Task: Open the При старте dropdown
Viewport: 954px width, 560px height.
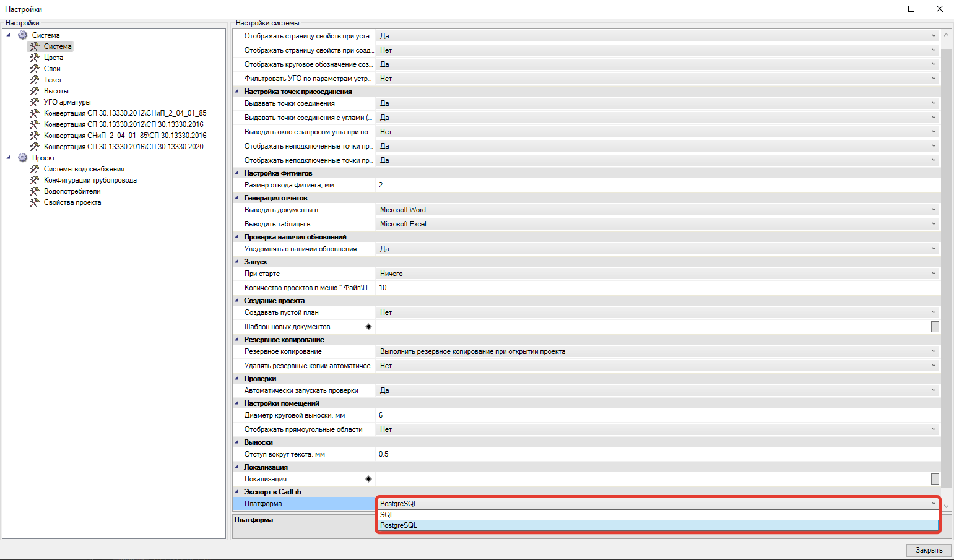Action: (934, 274)
